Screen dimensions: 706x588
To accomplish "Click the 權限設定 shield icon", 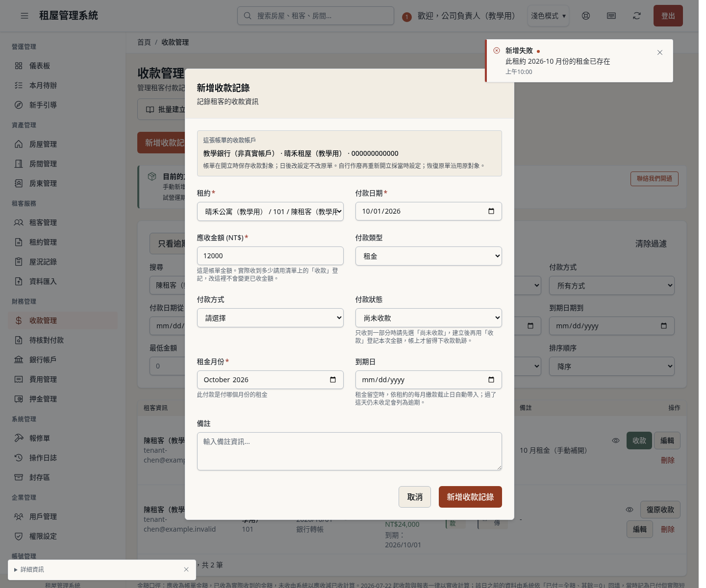I will click(x=19, y=536).
